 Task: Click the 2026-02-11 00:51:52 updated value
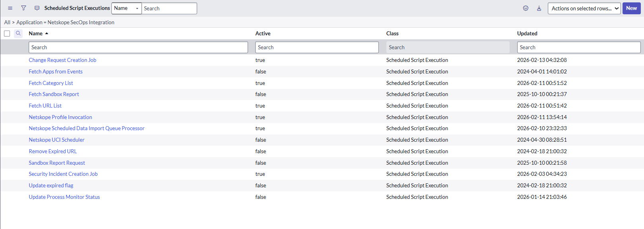pyautogui.click(x=542, y=83)
